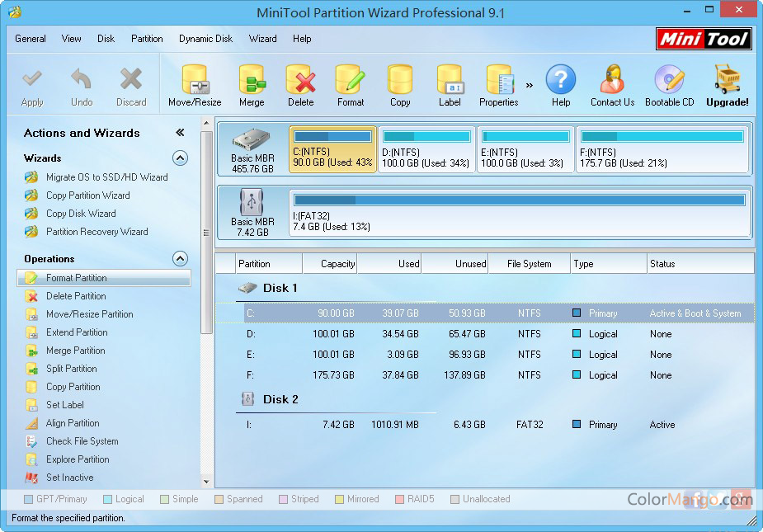Image resolution: width=763 pixels, height=532 pixels.
Task: Open the General menu
Action: 31,39
